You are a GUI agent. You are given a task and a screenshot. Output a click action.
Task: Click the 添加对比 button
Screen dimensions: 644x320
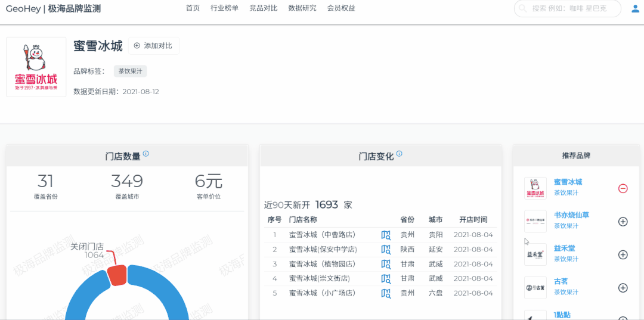tap(154, 45)
